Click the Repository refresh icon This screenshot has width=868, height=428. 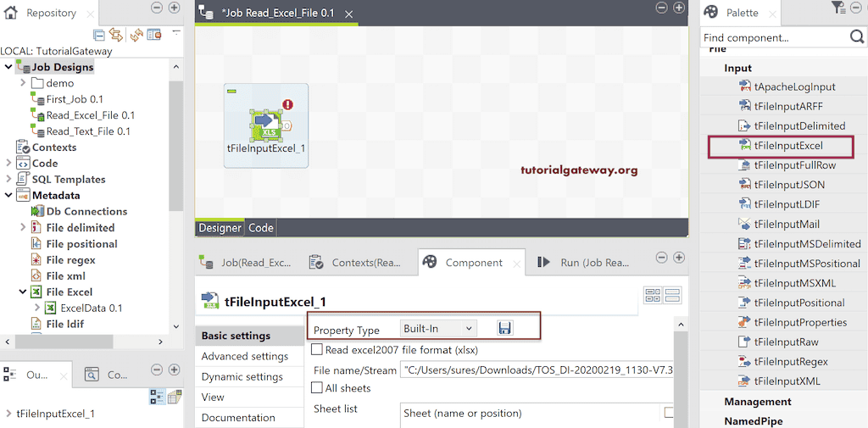click(136, 35)
